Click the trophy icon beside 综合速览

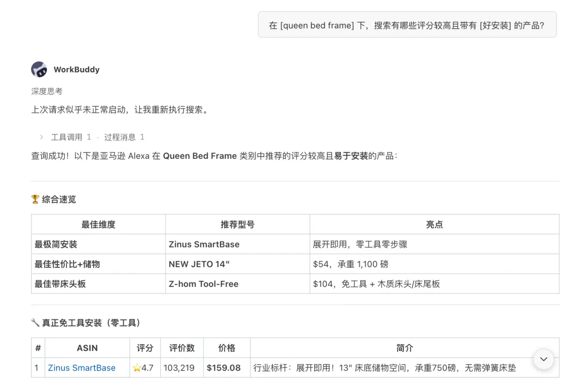[x=35, y=199]
